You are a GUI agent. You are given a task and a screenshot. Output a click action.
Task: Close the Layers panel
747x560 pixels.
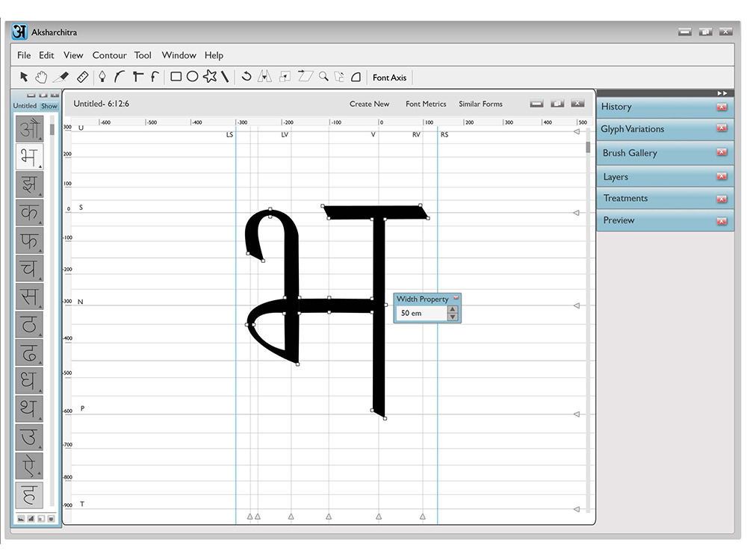click(722, 177)
